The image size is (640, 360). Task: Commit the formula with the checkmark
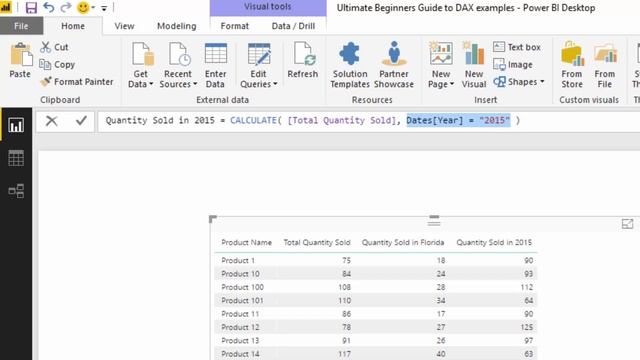pos(81,120)
